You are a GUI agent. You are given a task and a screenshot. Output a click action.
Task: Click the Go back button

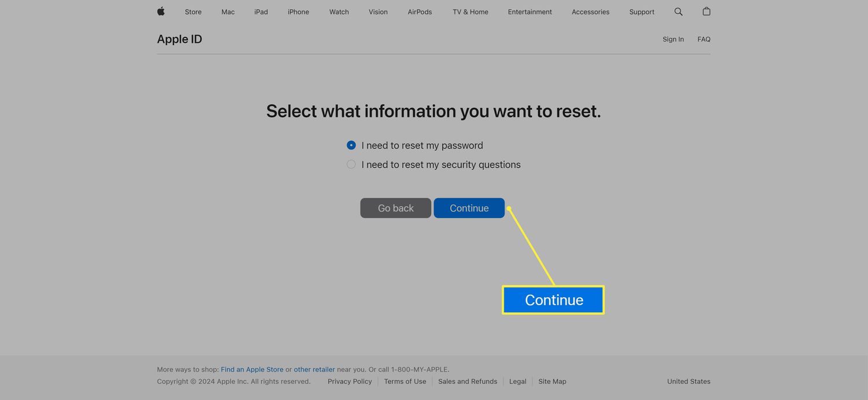click(395, 208)
